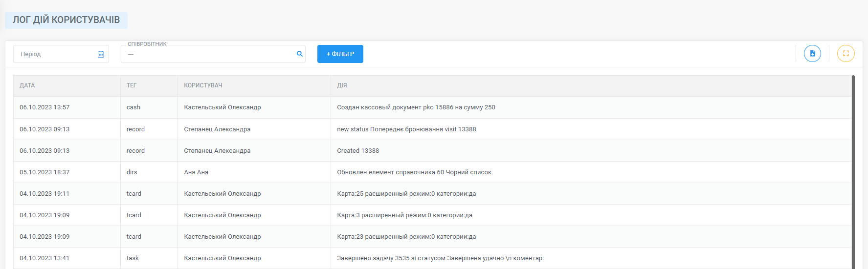The image size is (868, 269).
Task: Click the blue file download icon
Action: pos(812,54)
